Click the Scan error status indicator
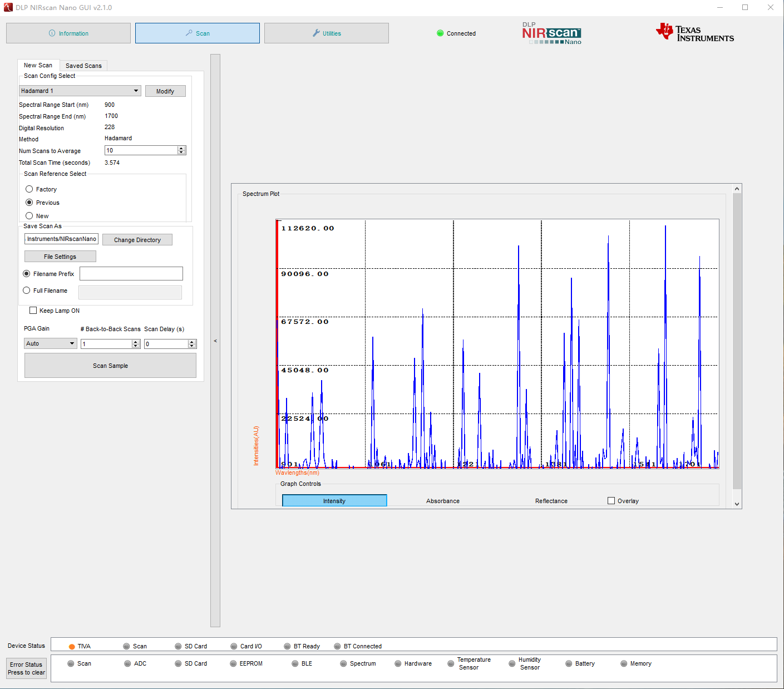Viewport: 784px width, 689px height. [71, 663]
